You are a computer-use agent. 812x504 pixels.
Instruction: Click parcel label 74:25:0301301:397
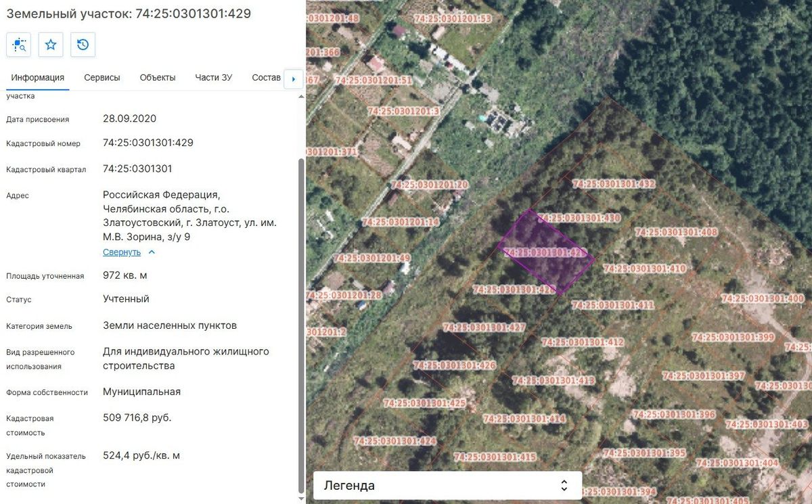click(x=704, y=375)
